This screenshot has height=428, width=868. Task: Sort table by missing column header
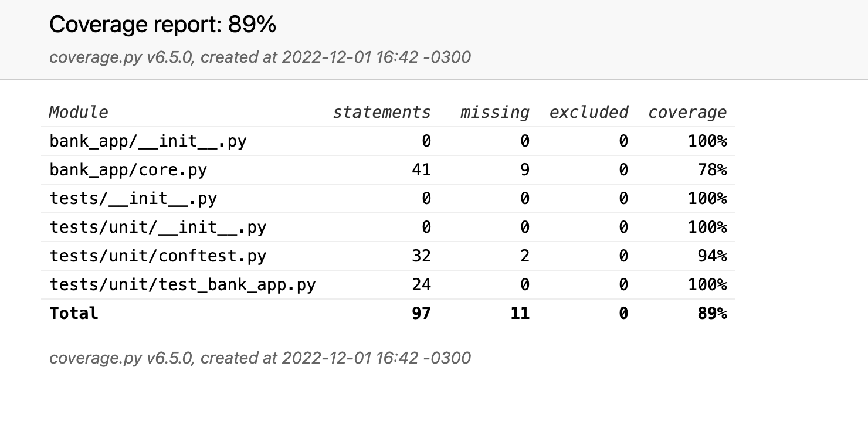coord(494,112)
